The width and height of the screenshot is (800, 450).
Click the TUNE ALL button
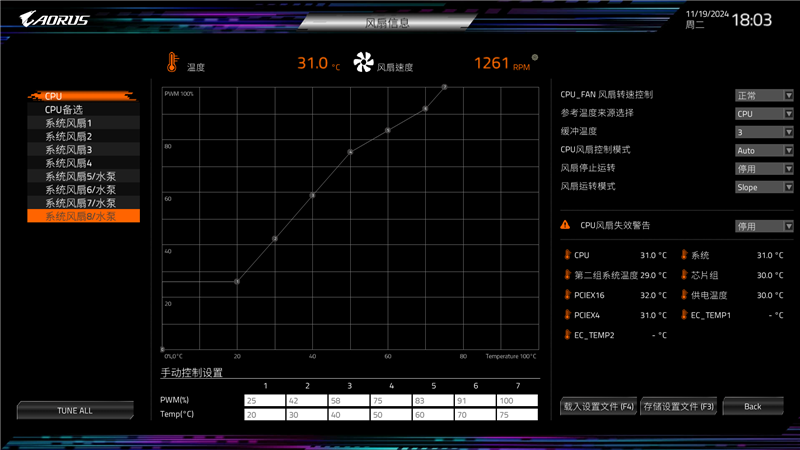pos(75,410)
